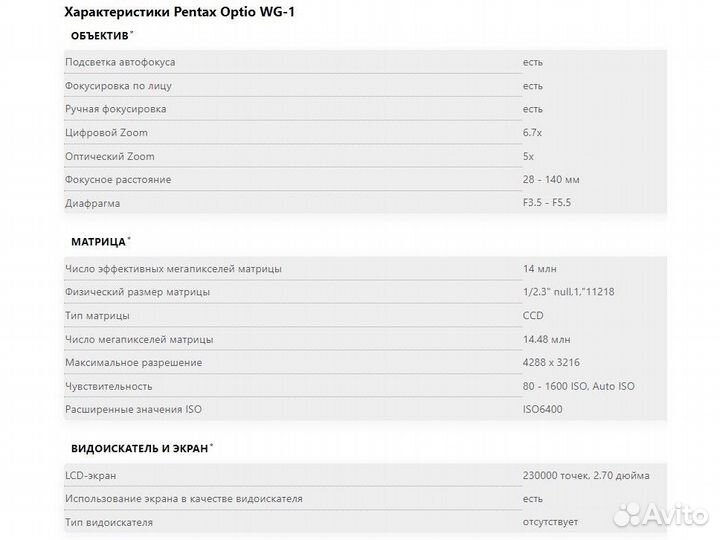The image size is (720, 540).
Task: Click the Характеристики Pentax Optio WG-1 heading
Action: pos(180,12)
